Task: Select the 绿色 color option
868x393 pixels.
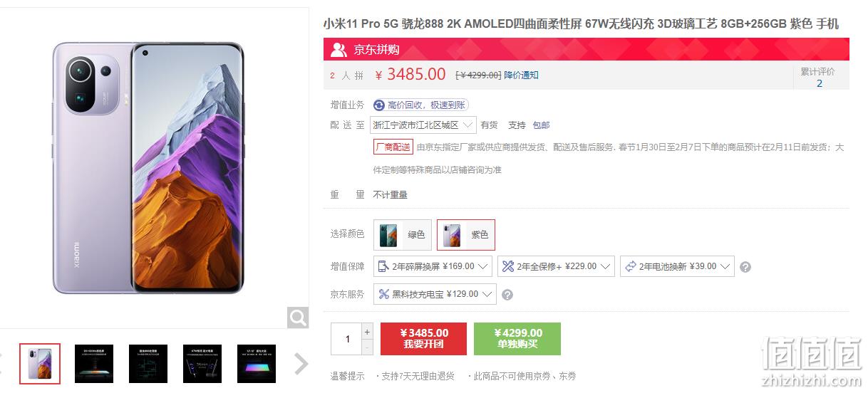Action: pos(403,234)
